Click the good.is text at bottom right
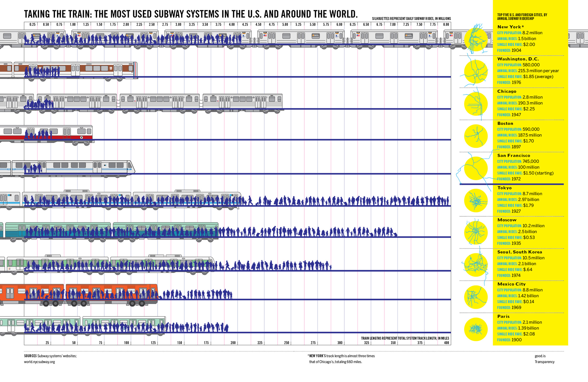588x382 pixels. point(540,356)
